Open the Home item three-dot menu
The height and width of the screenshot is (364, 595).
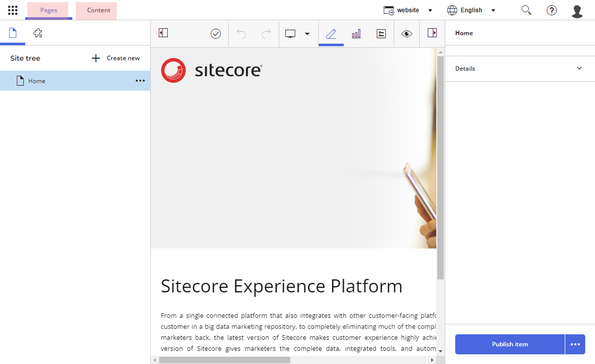(140, 81)
